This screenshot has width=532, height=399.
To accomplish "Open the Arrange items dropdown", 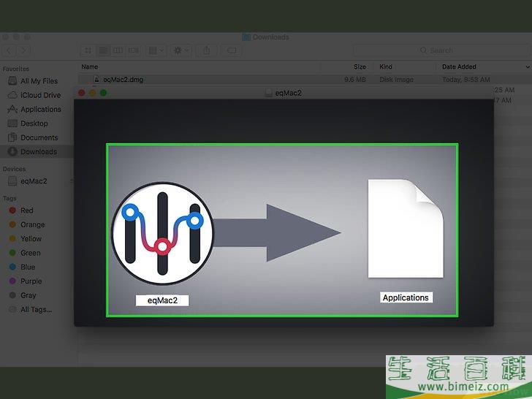I will pos(155,50).
